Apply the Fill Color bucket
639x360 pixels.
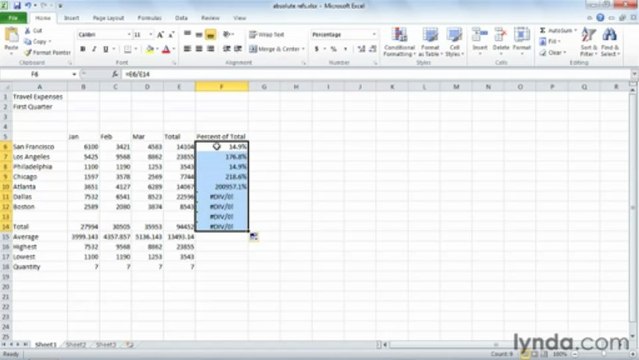coord(150,49)
